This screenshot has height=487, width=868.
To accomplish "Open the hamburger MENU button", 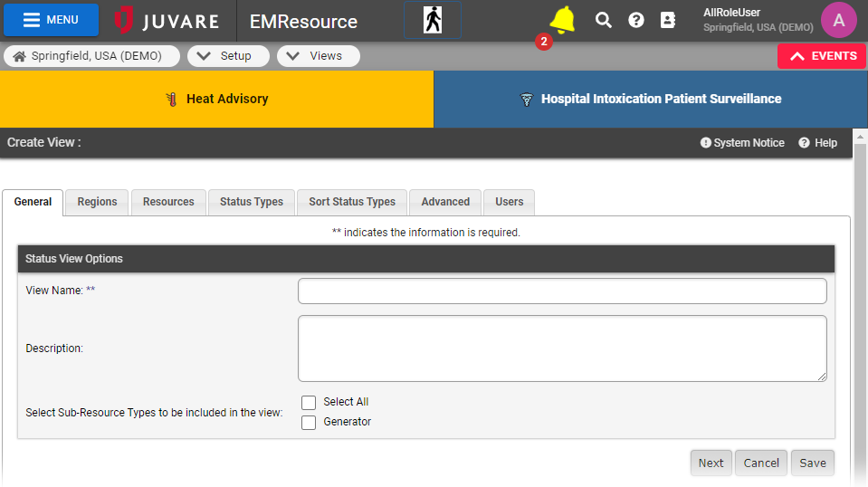I will tap(51, 20).
